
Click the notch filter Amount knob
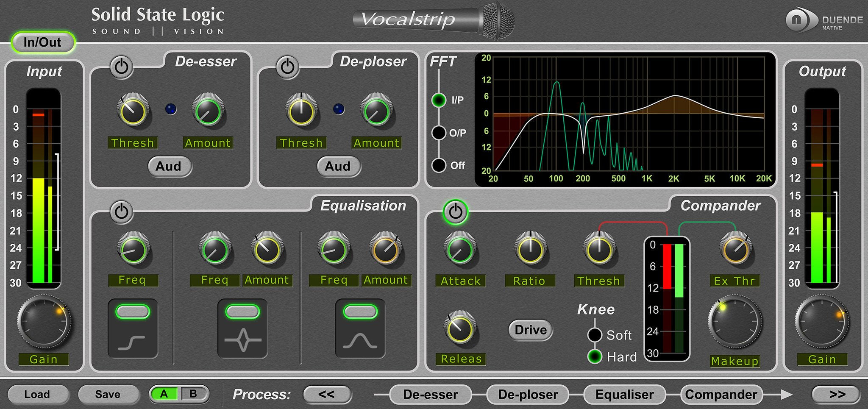(267, 249)
